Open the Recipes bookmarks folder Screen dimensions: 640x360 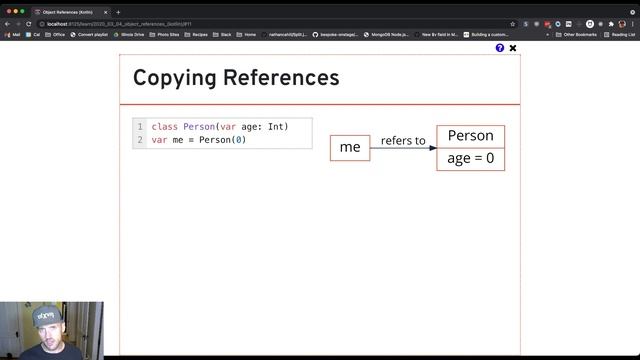point(196,35)
